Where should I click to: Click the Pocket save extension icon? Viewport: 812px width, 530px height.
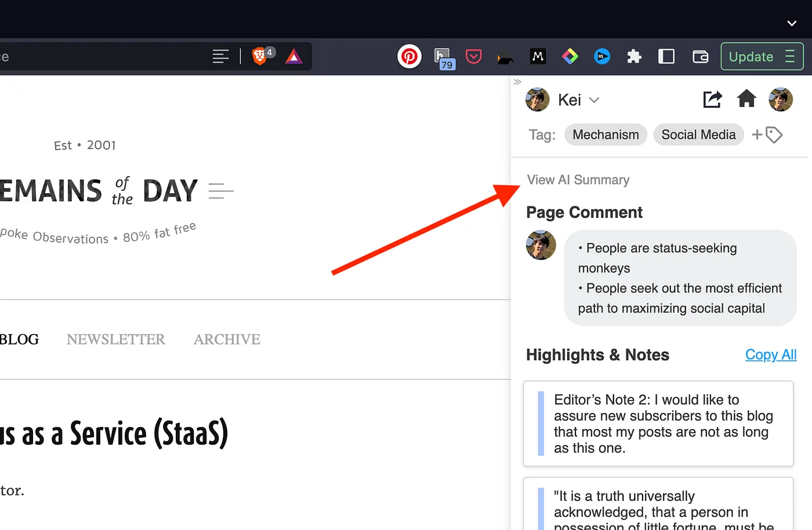(474, 56)
